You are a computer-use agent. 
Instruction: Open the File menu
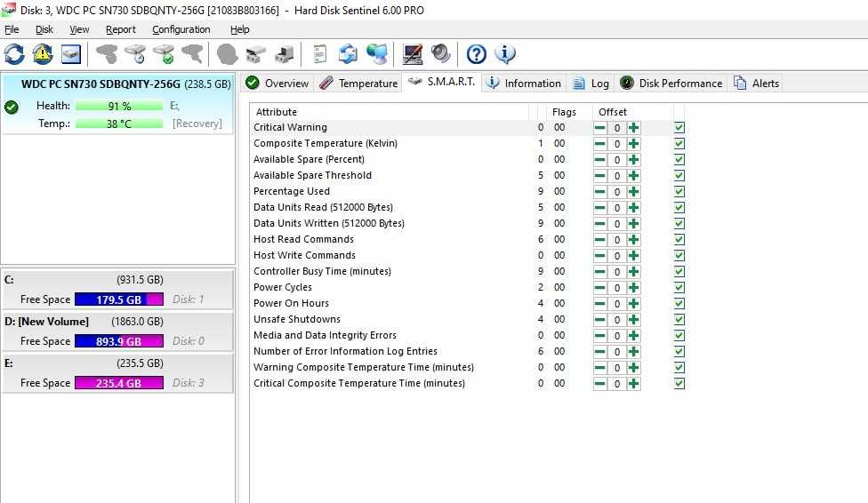[12, 30]
